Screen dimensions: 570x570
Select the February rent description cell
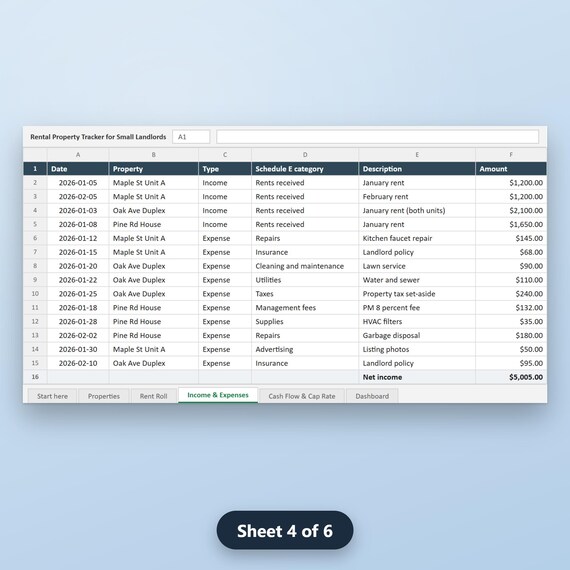tap(417, 197)
